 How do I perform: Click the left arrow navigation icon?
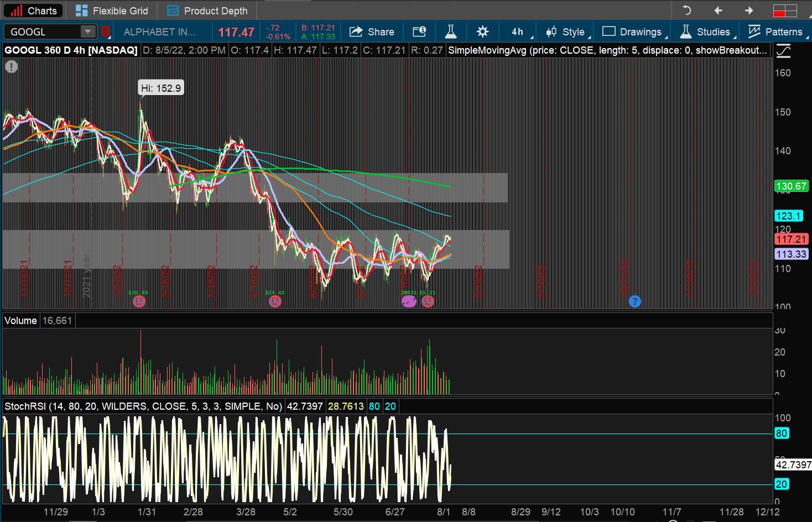[718, 11]
